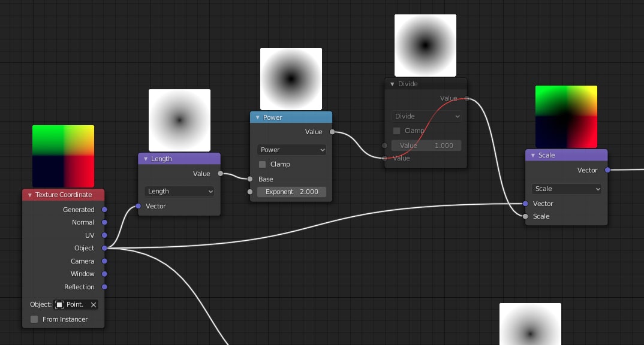
Task: Click the Camera output socket
Action: point(104,261)
